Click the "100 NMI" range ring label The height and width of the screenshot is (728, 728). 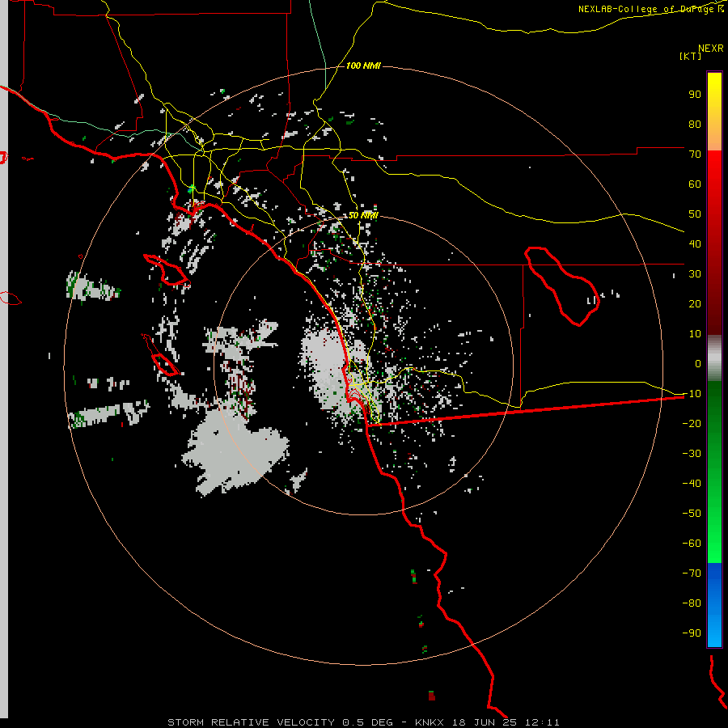click(363, 66)
